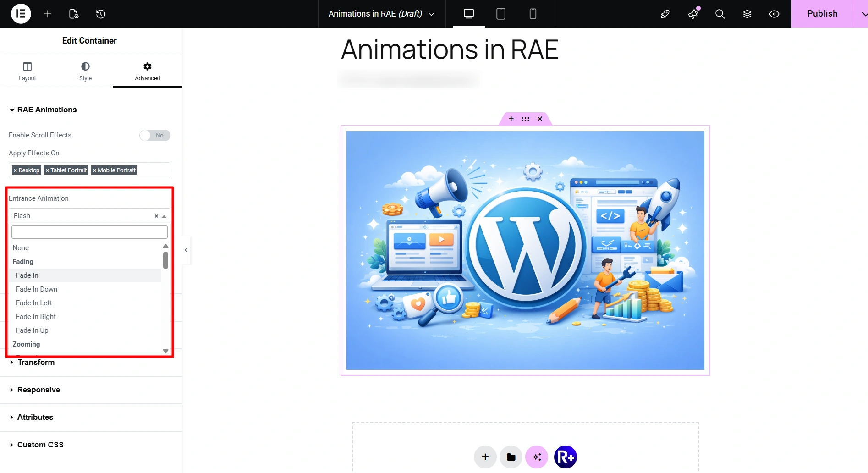Select the Fade In Left animation
This screenshot has height=473, width=868.
point(86,303)
